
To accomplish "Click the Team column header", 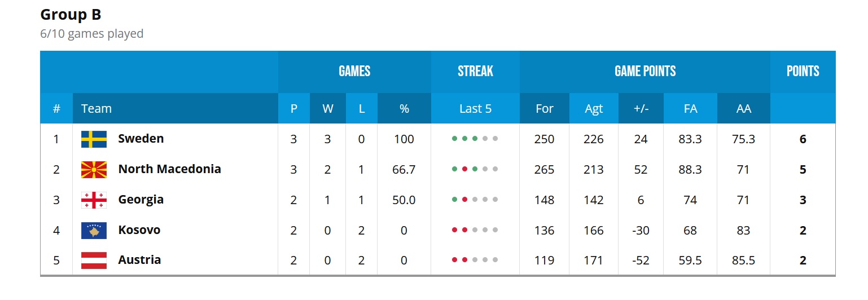I will (x=97, y=109).
